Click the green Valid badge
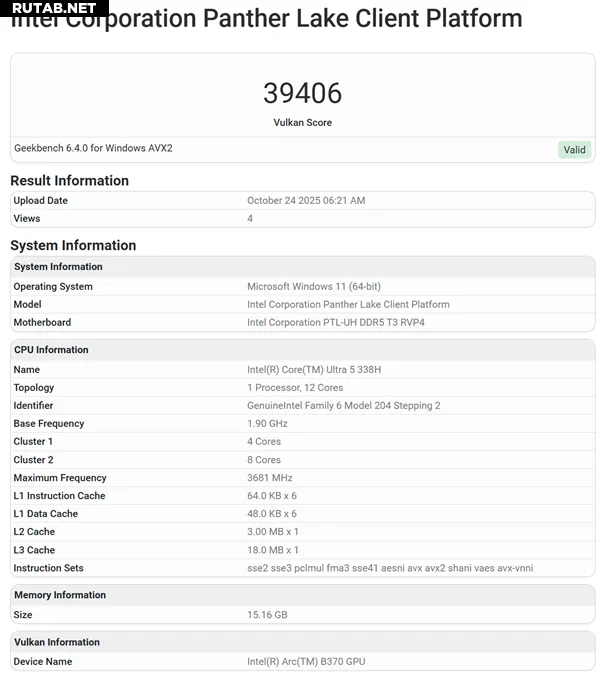 tap(574, 150)
